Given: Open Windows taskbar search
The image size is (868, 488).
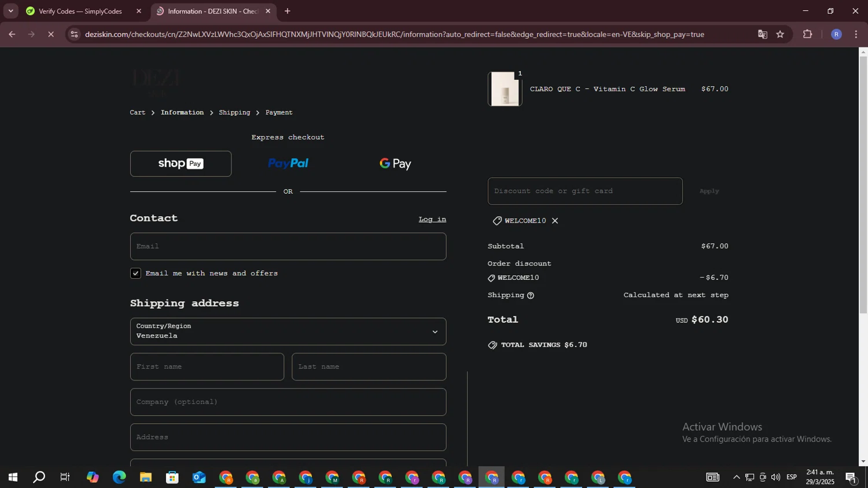Looking at the screenshot, I should [x=39, y=477].
